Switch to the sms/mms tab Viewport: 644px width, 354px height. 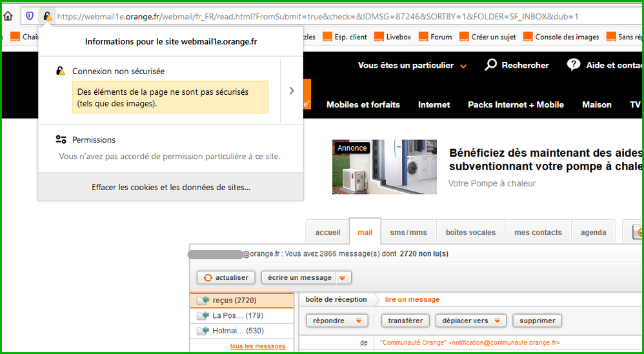pos(408,232)
